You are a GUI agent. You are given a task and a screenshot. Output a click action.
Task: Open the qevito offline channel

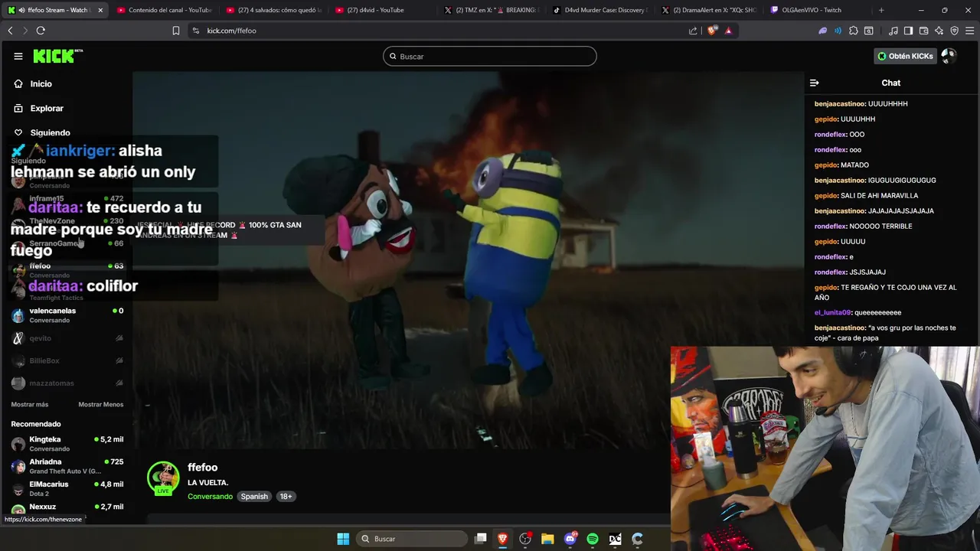[x=67, y=338]
